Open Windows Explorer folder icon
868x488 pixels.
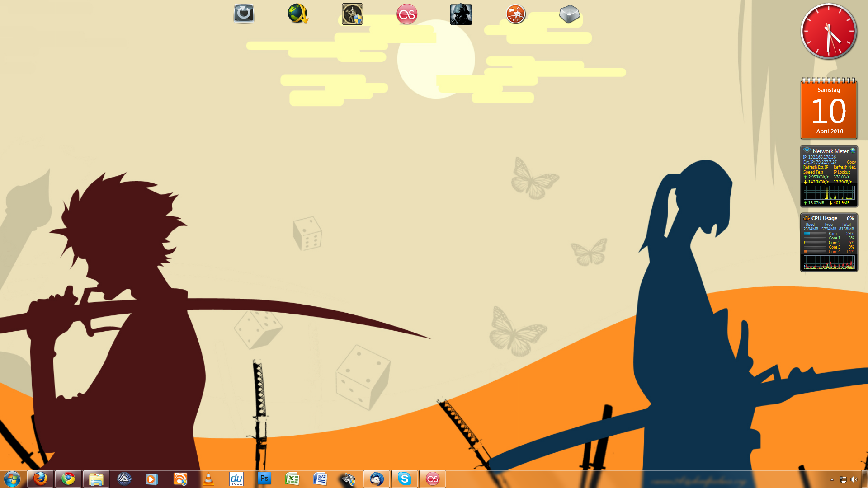96,479
